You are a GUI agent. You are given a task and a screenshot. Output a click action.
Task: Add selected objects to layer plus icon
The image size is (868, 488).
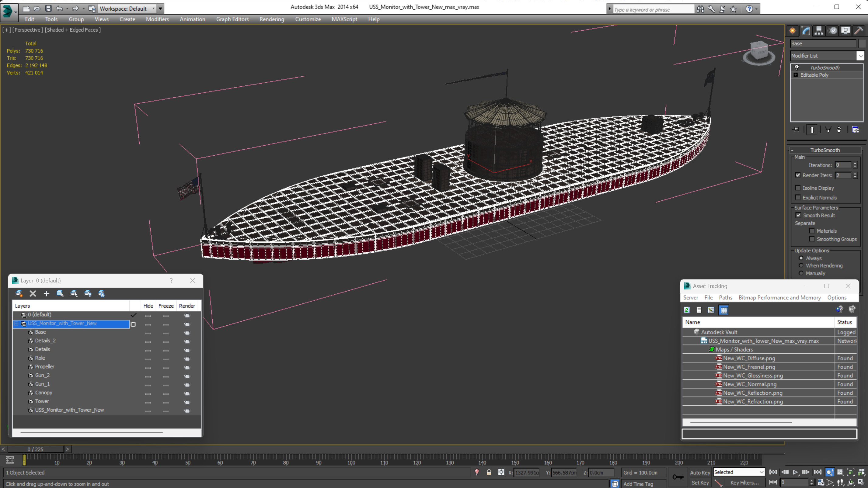tap(47, 293)
